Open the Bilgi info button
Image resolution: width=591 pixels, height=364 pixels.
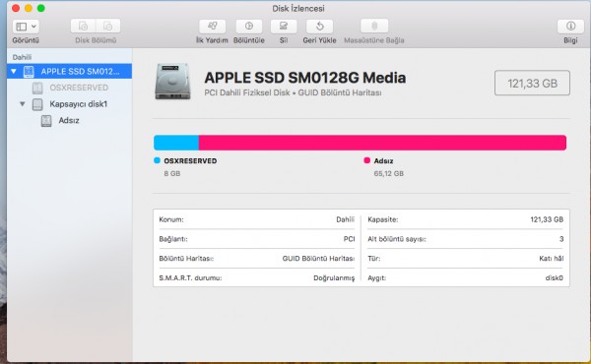point(570,26)
